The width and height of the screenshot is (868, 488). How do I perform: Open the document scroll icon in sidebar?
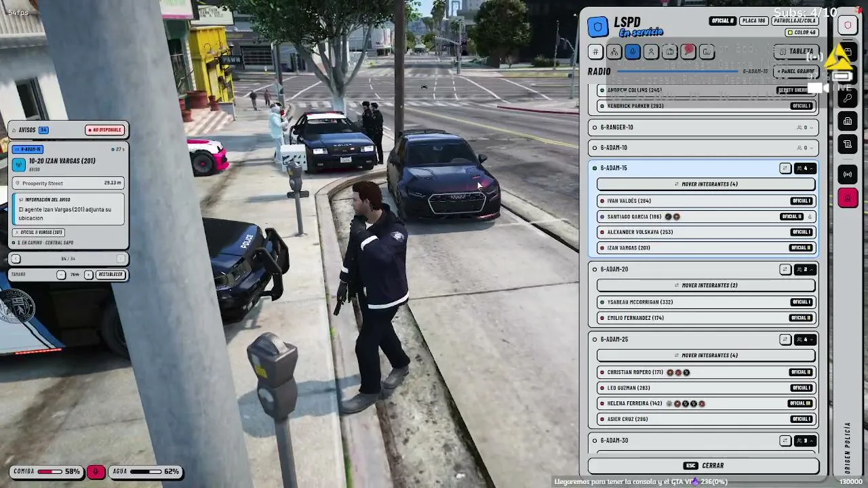848,144
